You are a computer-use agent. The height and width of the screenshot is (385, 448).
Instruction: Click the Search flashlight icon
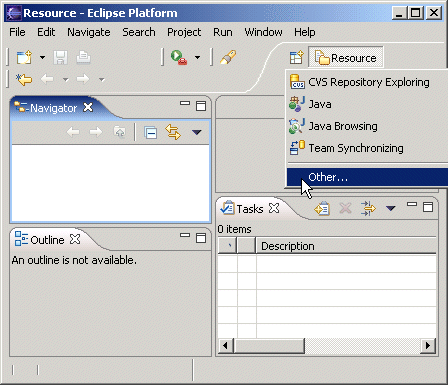click(228, 57)
